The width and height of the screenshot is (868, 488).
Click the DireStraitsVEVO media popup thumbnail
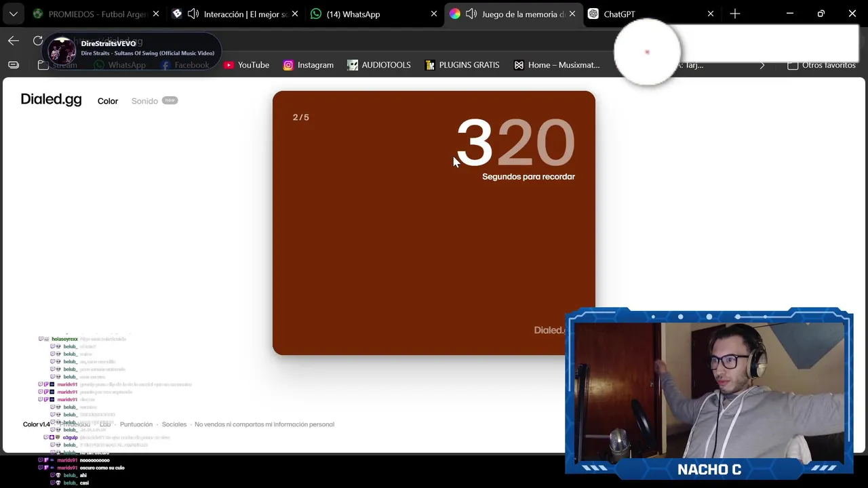pyautogui.click(x=62, y=51)
